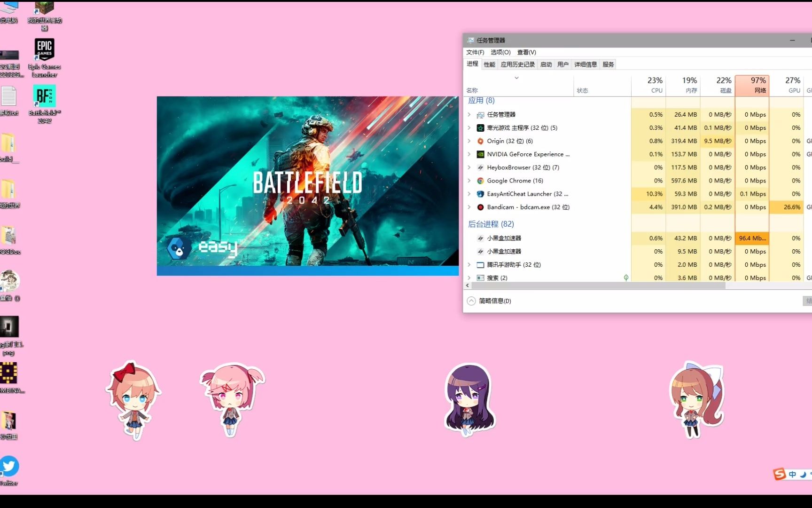This screenshot has height=508, width=812.
Task: Click the Yuri chibi desktop sticker
Action: [x=469, y=399]
